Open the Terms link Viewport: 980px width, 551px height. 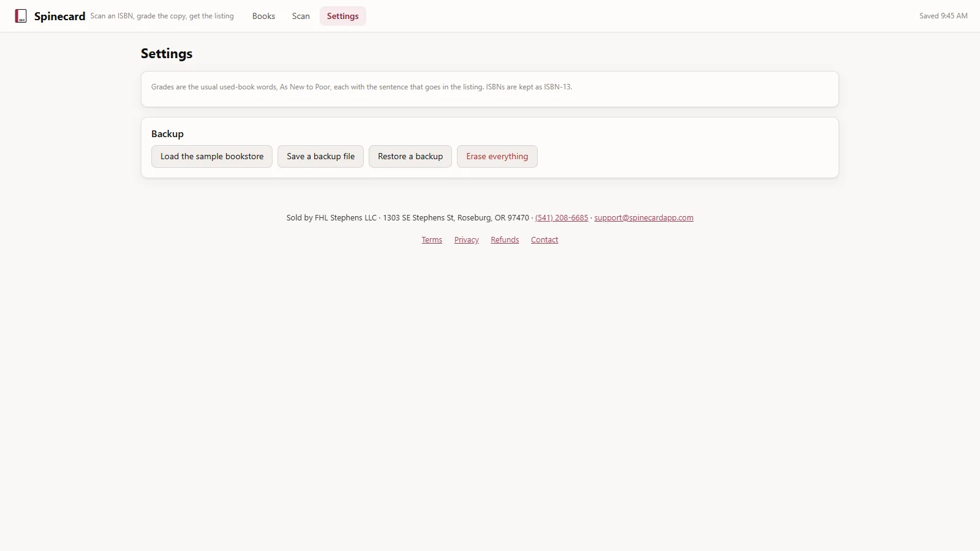tap(432, 239)
